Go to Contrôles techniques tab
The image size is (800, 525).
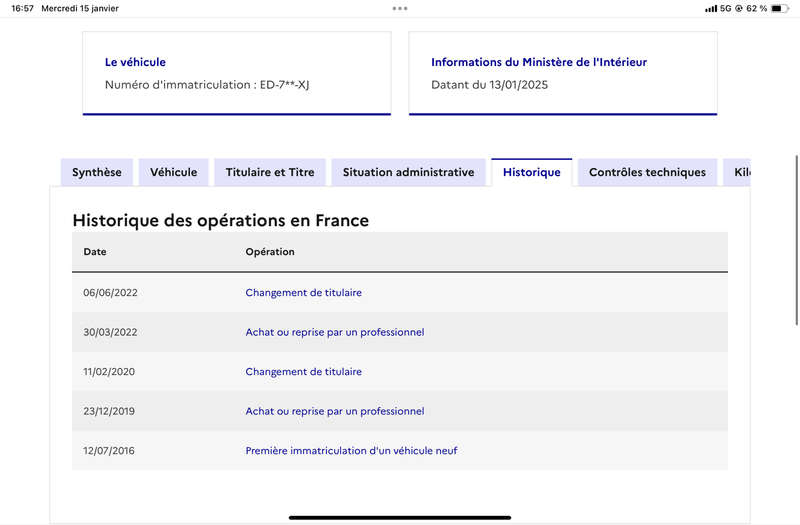(x=647, y=172)
